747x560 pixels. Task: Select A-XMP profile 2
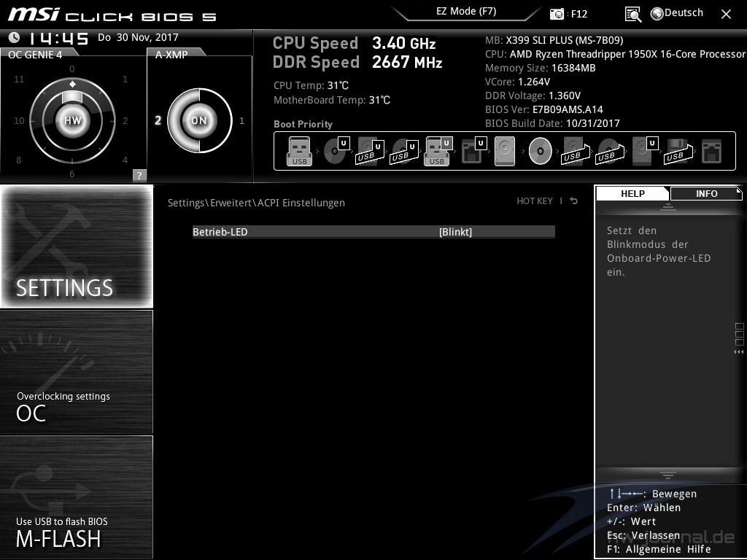point(158,120)
